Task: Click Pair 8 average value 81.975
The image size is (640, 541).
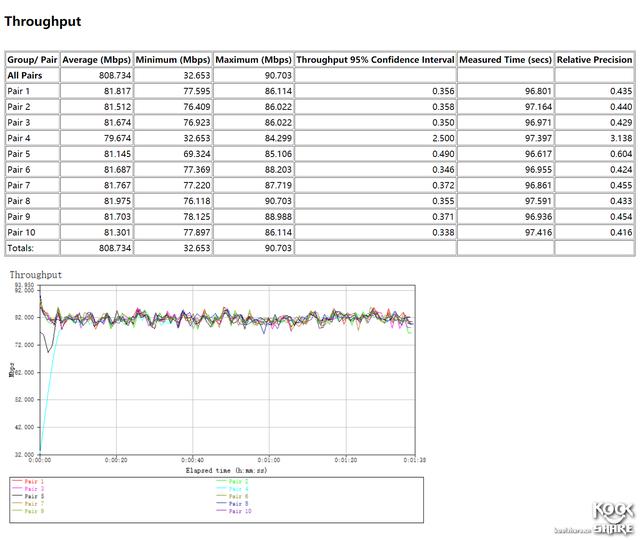Action: [117, 201]
